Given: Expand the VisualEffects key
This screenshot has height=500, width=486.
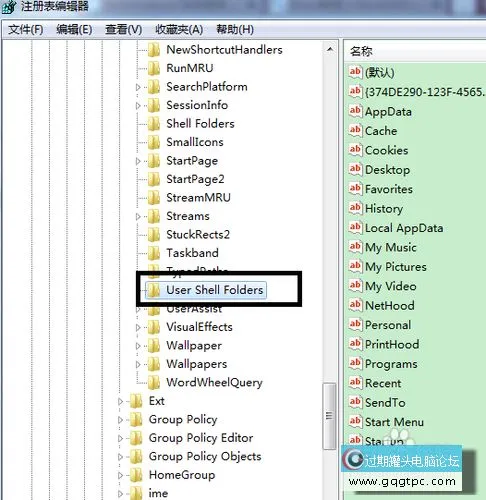Looking at the screenshot, I should [138, 327].
